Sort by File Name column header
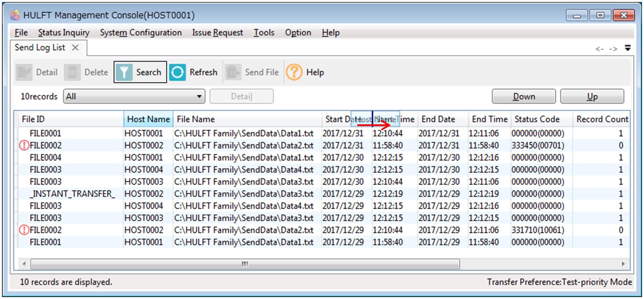This screenshot has height=299, width=644. (247, 119)
